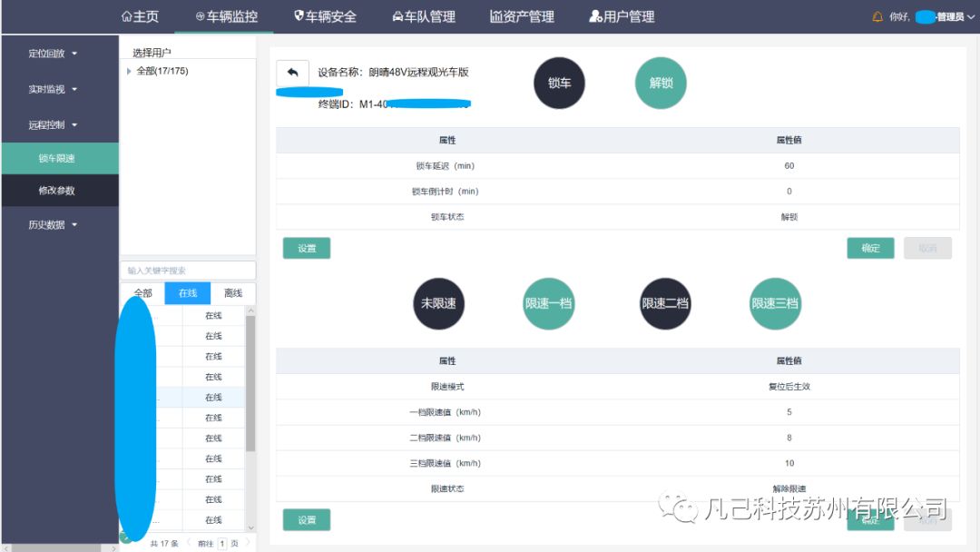Open 修改参数 in the sidebar

pyautogui.click(x=56, y=191)
